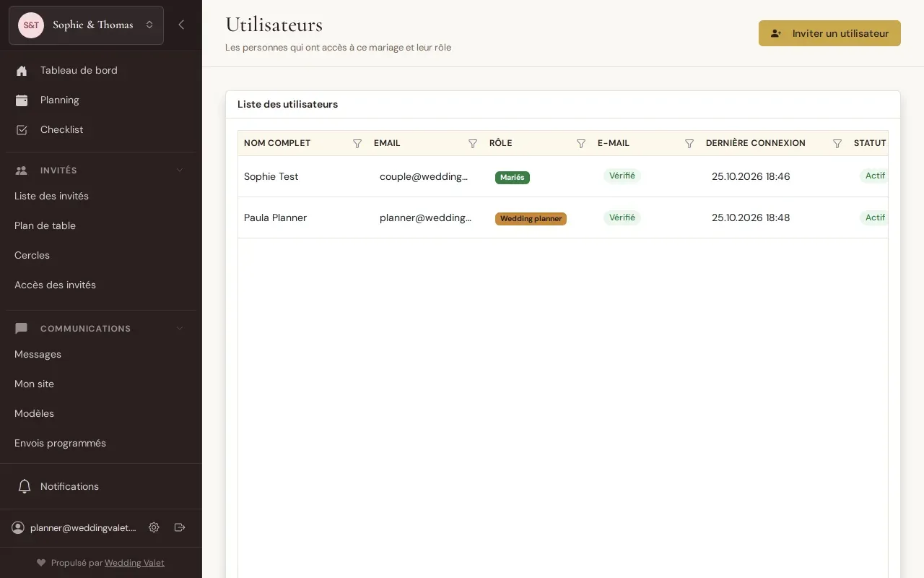Follow the Wedding Valet link

click(134, 563)
